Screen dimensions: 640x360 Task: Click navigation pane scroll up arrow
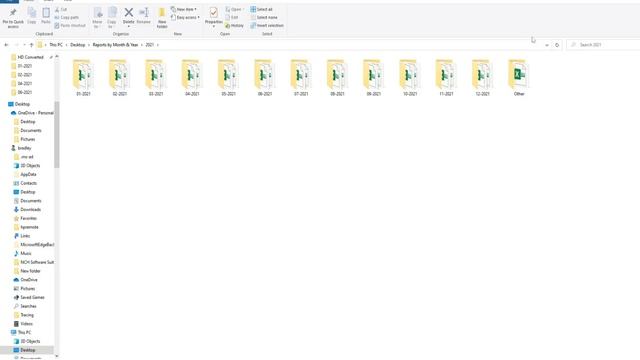57,56
